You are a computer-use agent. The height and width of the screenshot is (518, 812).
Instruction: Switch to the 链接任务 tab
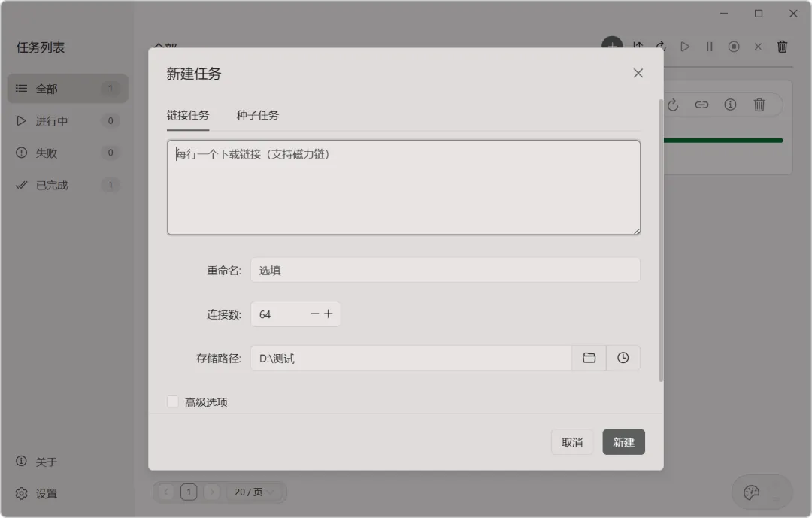[x=187, y=115]
